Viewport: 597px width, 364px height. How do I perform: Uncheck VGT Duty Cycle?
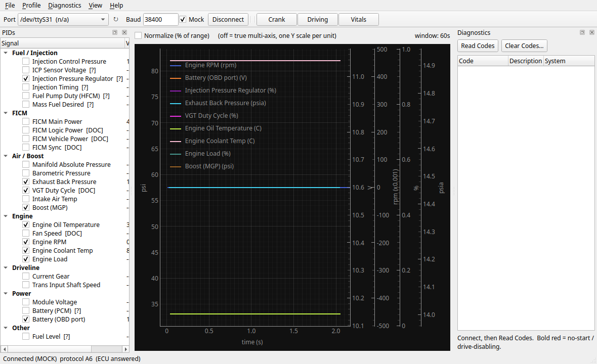(x=26, y=190)
